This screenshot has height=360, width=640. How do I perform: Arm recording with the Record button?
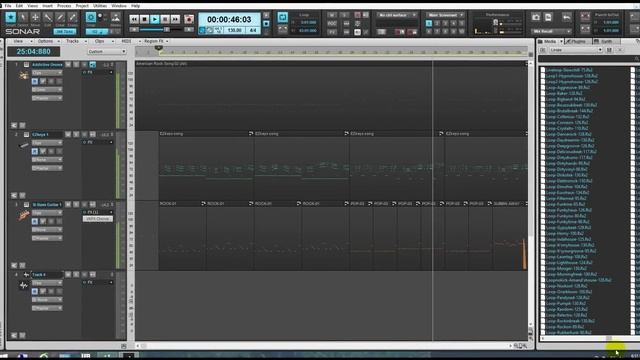point(189,19)
